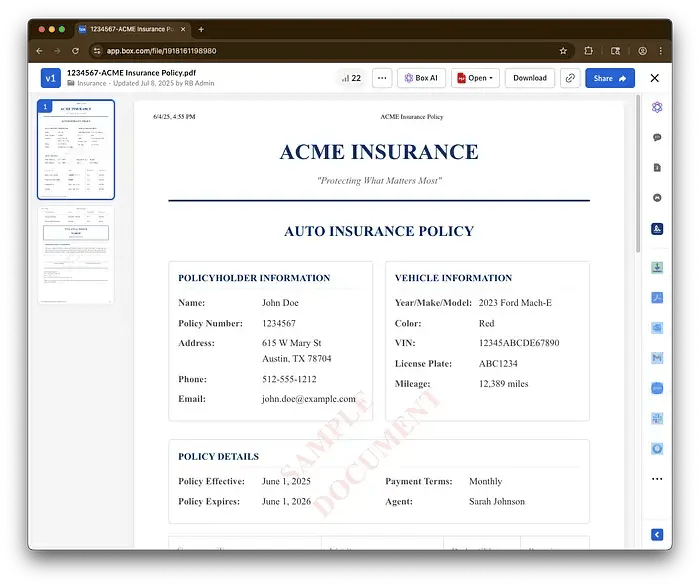Open the activity circle sidebar icon
The width and height of the screenshot is (700, 587).
pos(657,198)
